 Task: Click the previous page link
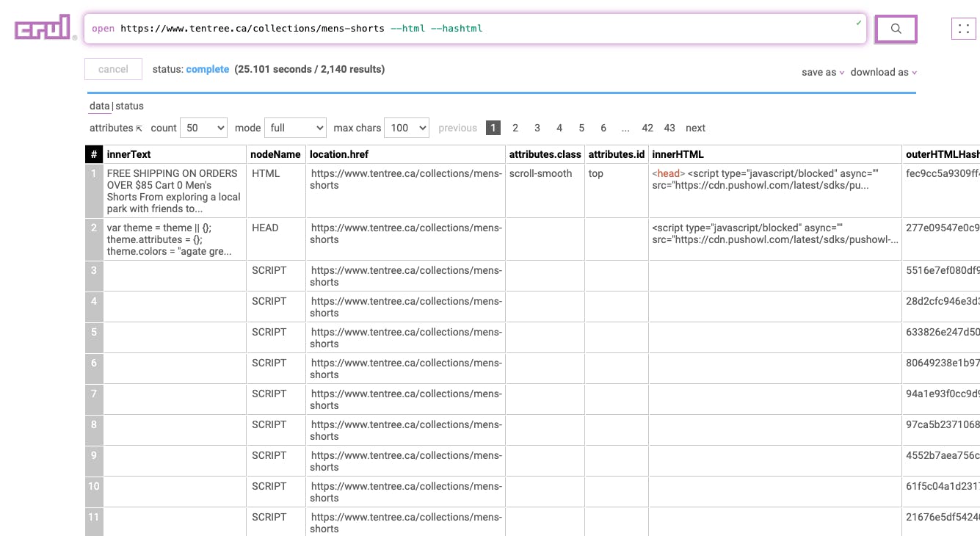tap(457, 128)
